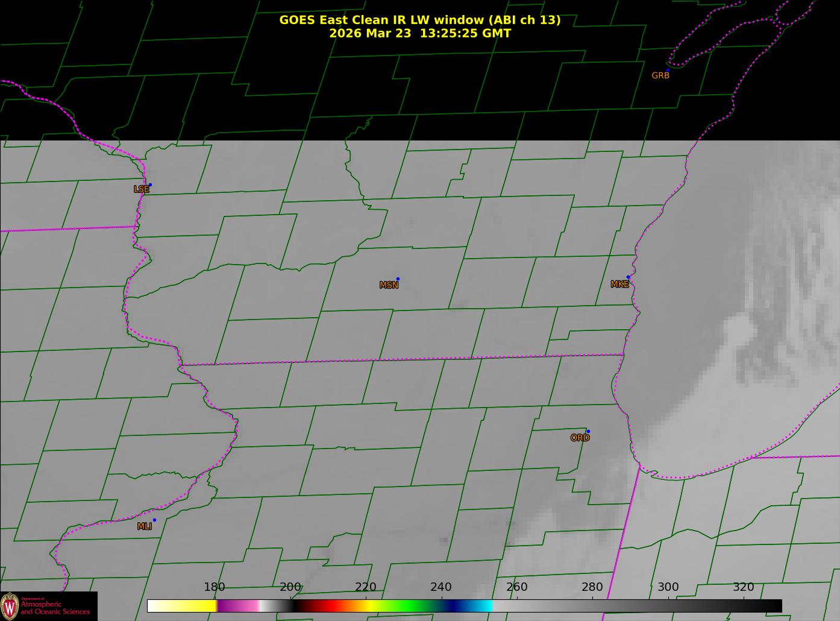This screenshot has height=621, width=840.
Task: Pick the green segment of the color bar
Action: (x=410, y=605)
